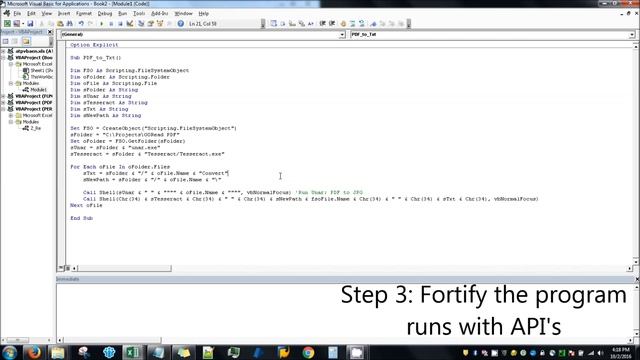
Task: Select the Z_Re module in tree
Action: click(x=36, y=129)
